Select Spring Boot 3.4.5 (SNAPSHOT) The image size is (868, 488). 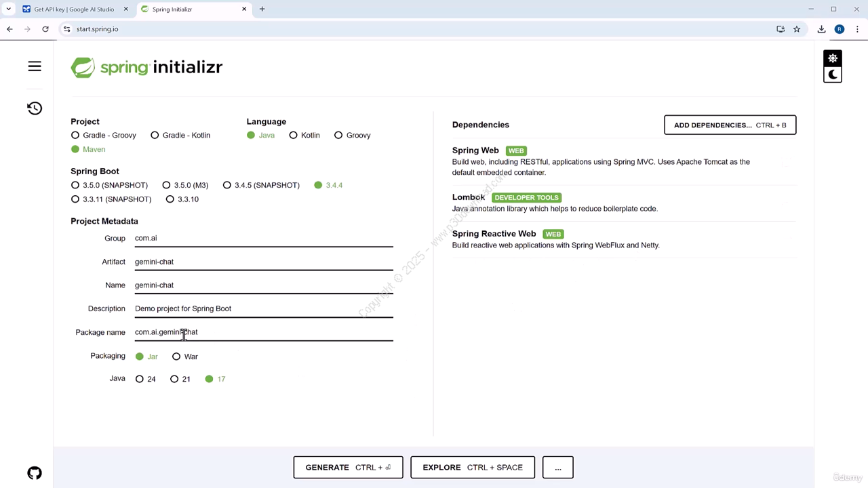(261, 185)
